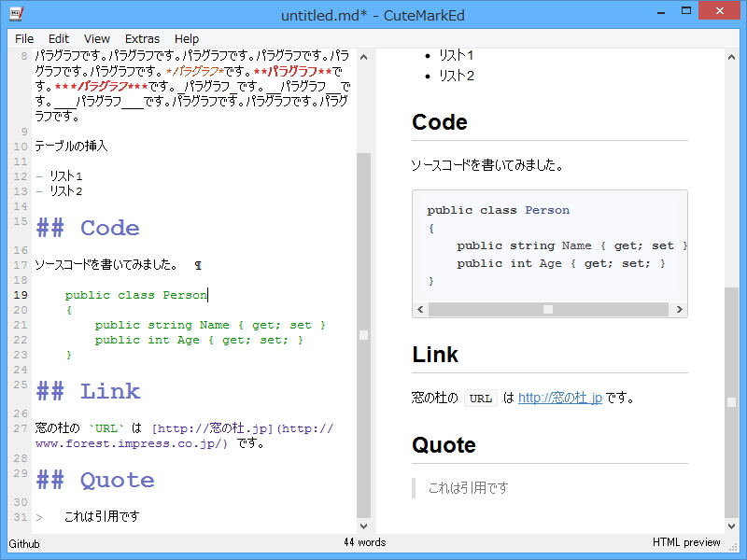
Task: Click the Github style label in the status bar
Action: point(24,542)
